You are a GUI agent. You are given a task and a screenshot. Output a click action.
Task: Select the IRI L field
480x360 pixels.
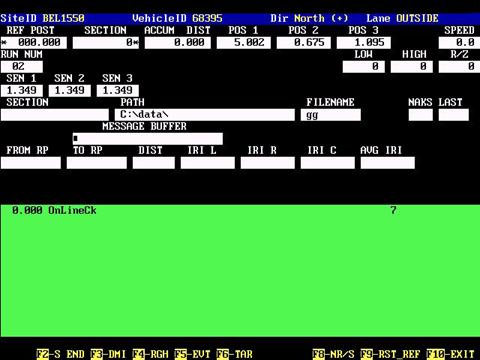click(x=208, y=163)
